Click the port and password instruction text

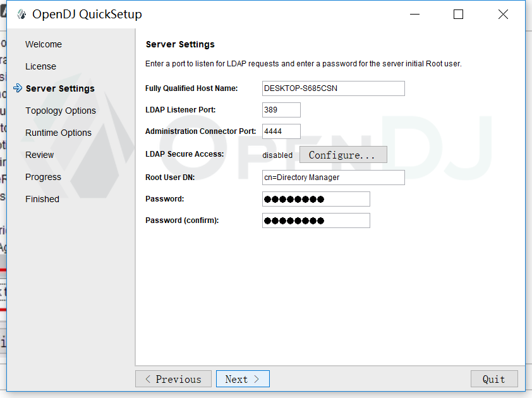click(303, 64)
